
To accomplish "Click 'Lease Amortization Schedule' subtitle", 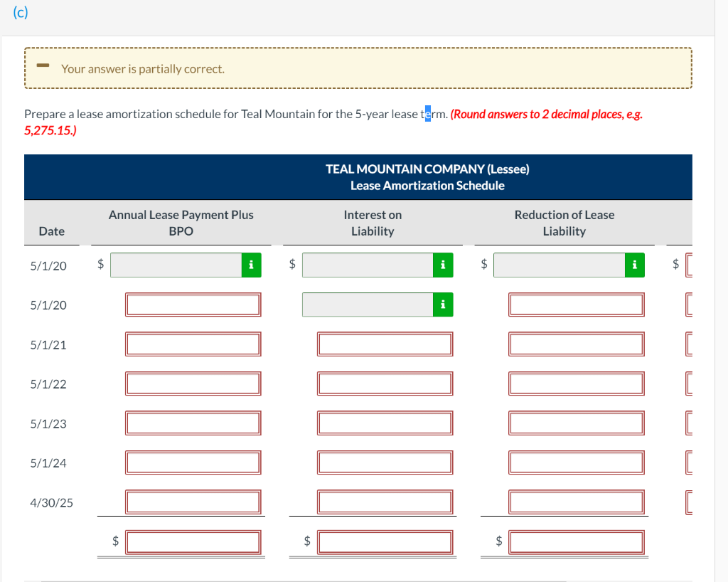I will pos(427,185).
